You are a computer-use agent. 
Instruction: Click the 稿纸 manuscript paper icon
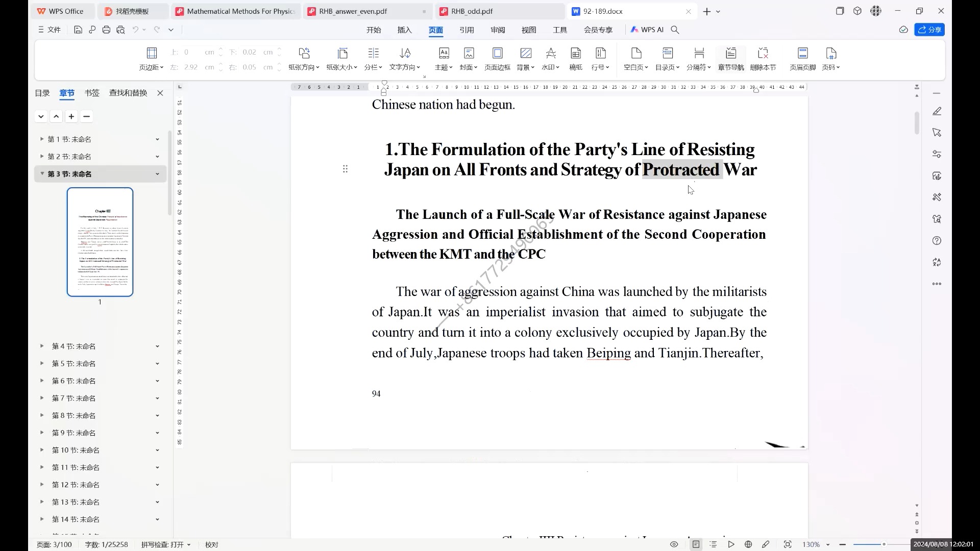(x=575, y=59)
